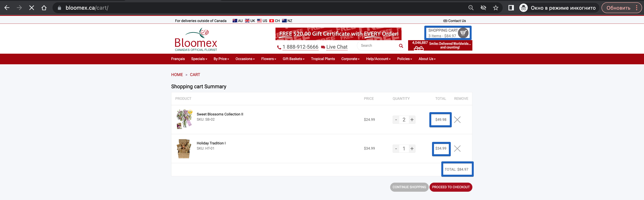This screenshot has height=200, width=644.
Task: Click CART breadcrumb
Action: coord(195,75)
